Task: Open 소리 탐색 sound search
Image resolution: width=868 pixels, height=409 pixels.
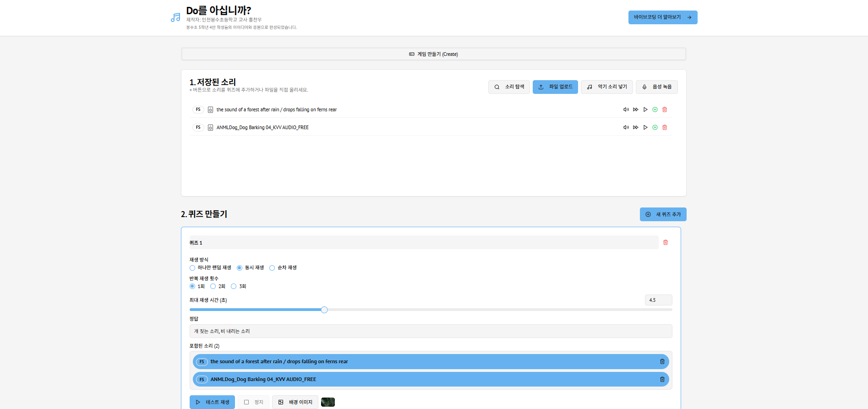Action: (509, 87)
